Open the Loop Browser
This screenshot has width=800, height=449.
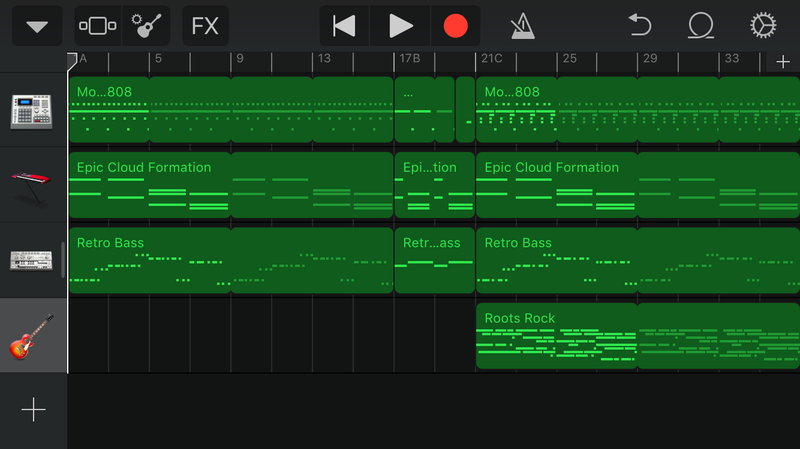[701, 26]
